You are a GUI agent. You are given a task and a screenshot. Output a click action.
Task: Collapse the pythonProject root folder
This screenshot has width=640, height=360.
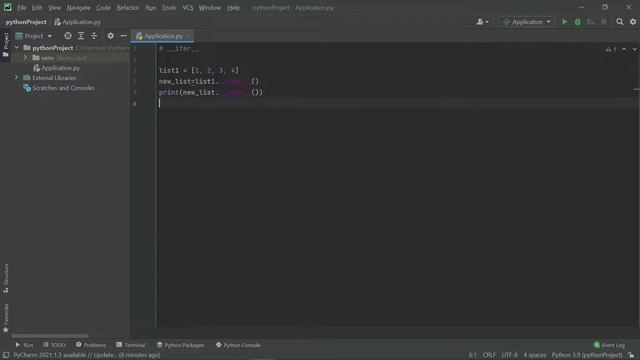(x=17, y=48)
